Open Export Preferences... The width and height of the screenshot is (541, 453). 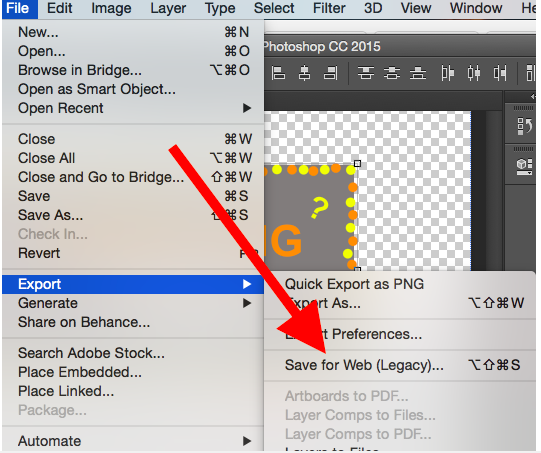(400, 334)
